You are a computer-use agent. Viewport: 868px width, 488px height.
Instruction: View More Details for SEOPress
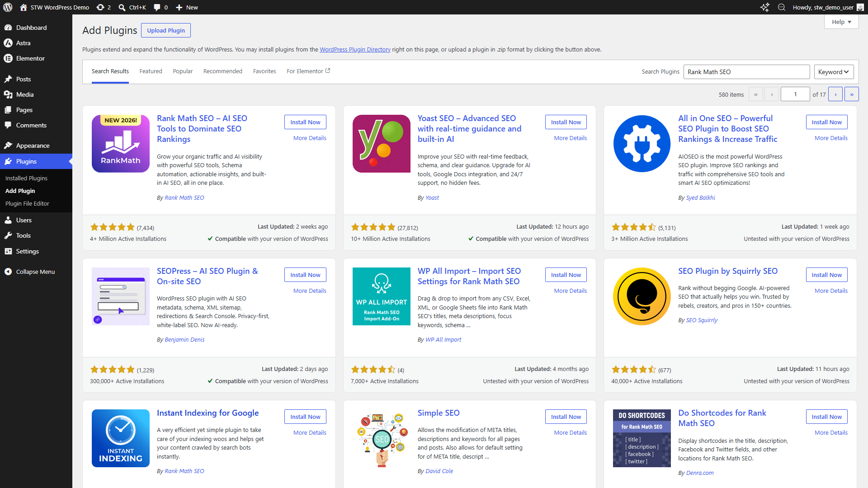[310, 291]
